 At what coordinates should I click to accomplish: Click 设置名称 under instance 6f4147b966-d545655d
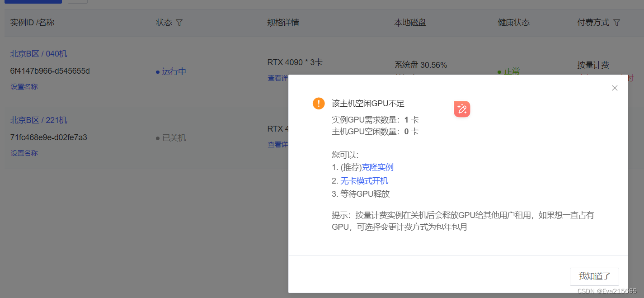(24, 87)
